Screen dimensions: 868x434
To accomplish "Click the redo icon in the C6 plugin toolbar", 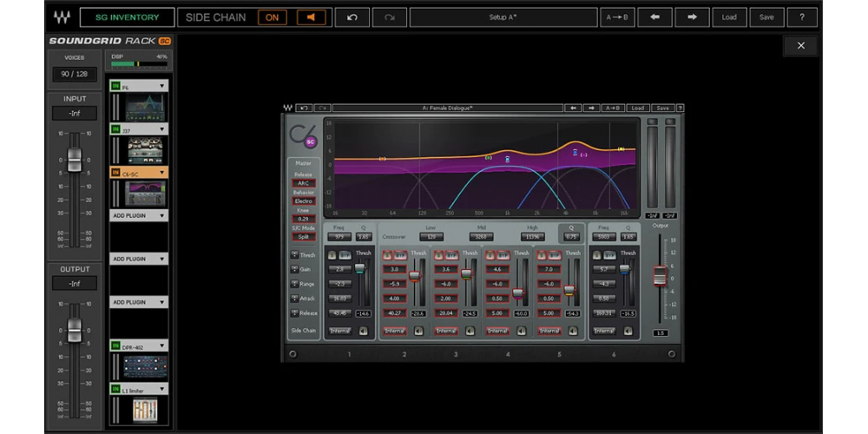I will [x=322, y=108].
